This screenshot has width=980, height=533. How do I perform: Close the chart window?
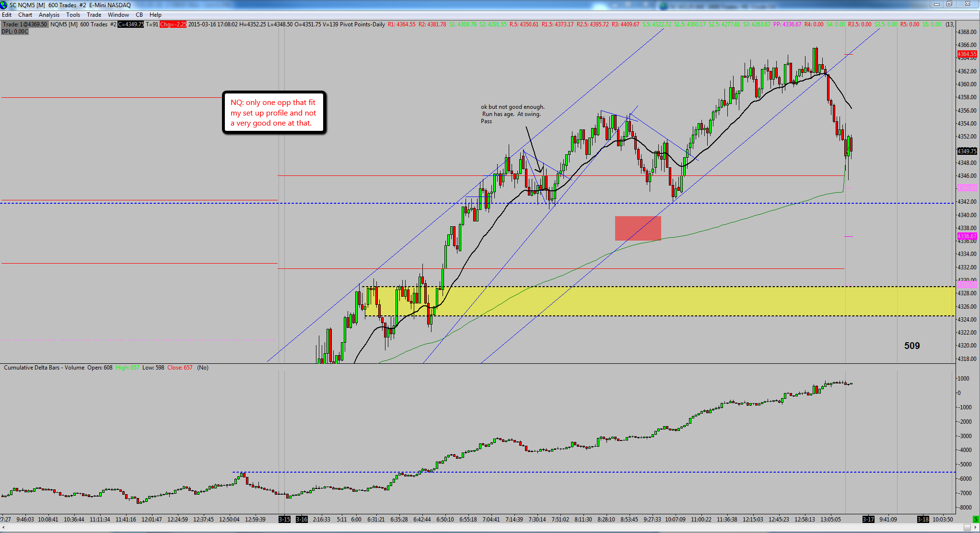click(x=968, y=4)
